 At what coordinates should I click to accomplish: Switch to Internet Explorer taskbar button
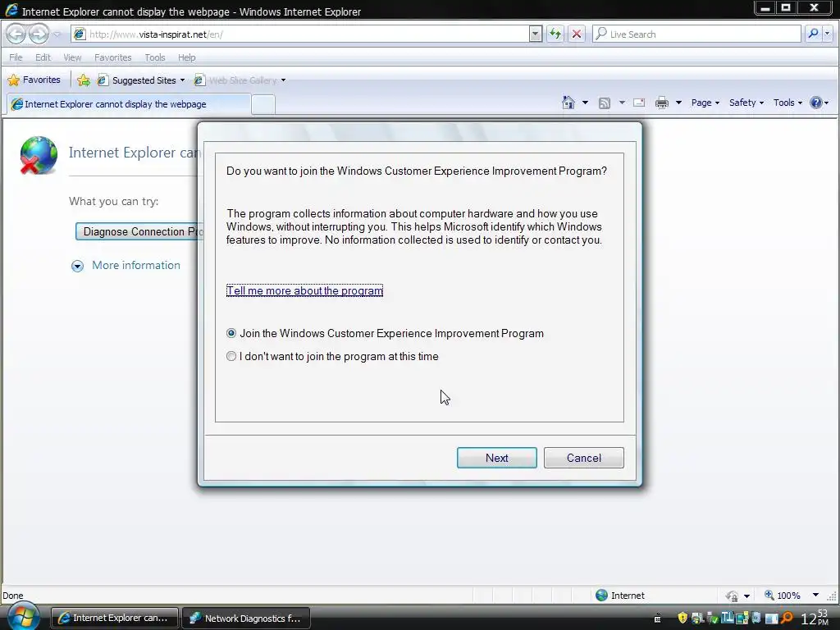click(x=115, y=619)
